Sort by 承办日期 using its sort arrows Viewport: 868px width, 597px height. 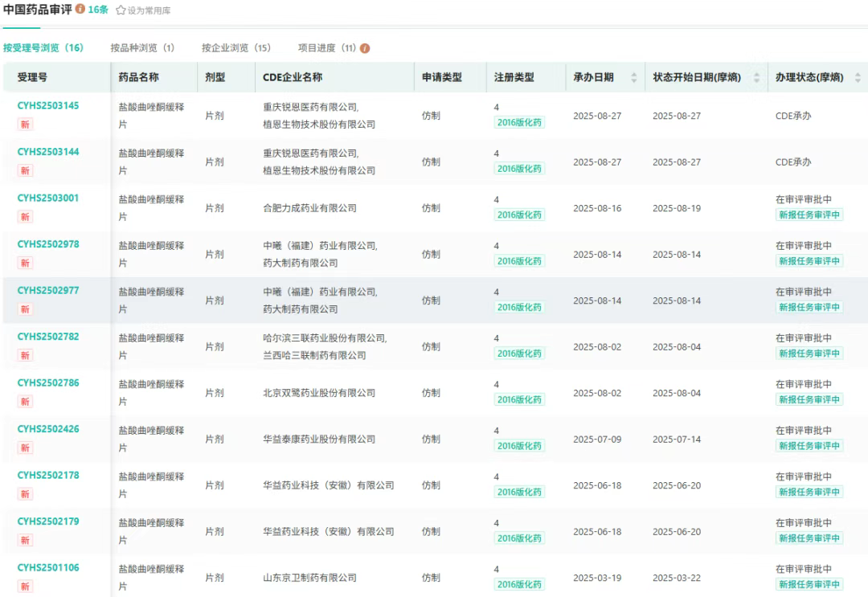[x=633, y=77]
